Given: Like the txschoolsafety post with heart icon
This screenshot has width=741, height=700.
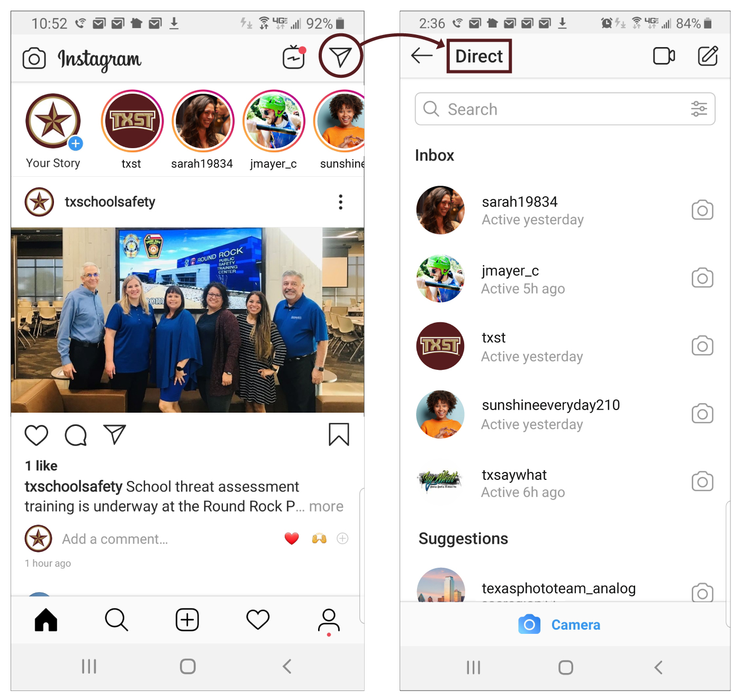Looking at the screenshot, I should 37,435.
